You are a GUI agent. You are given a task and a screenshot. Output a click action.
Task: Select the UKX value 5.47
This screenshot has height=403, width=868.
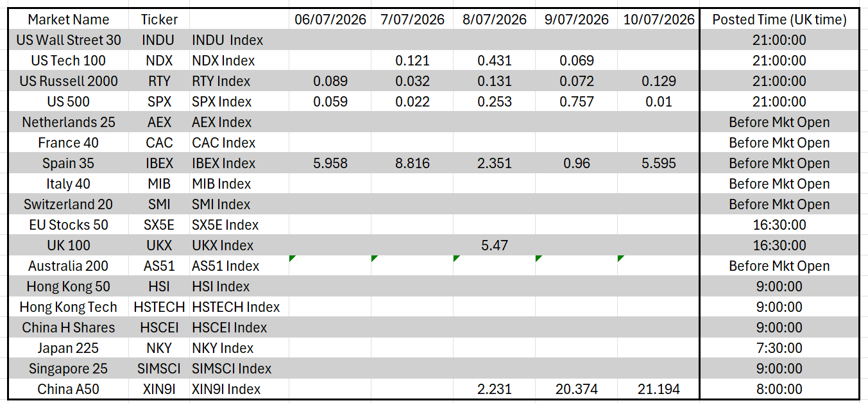tap(495, 245)
